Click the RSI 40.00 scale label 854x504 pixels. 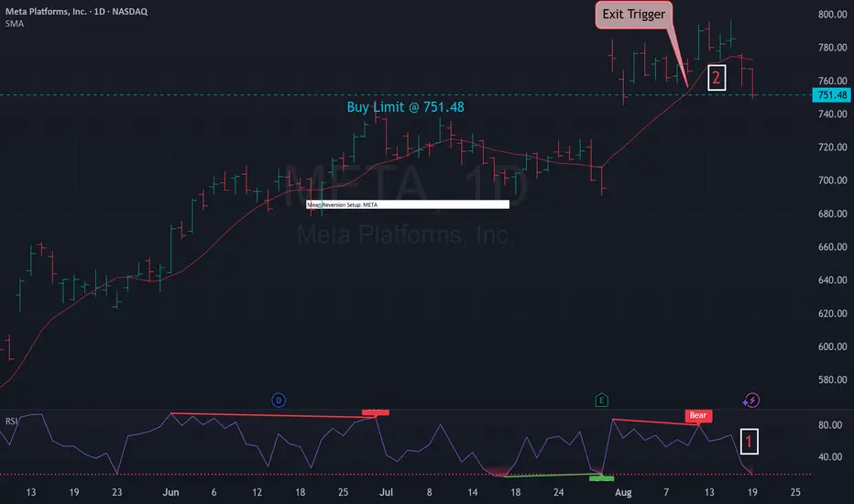coord(830,457)
